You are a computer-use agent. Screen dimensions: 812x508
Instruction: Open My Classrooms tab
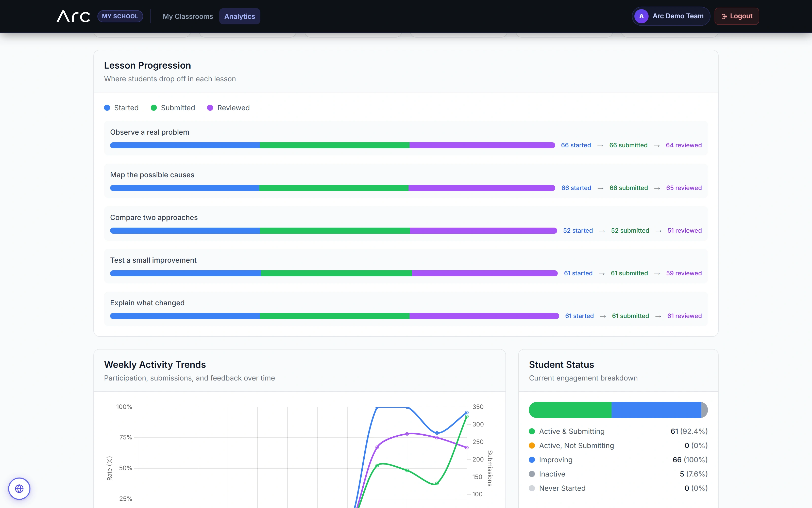point(188,16)
